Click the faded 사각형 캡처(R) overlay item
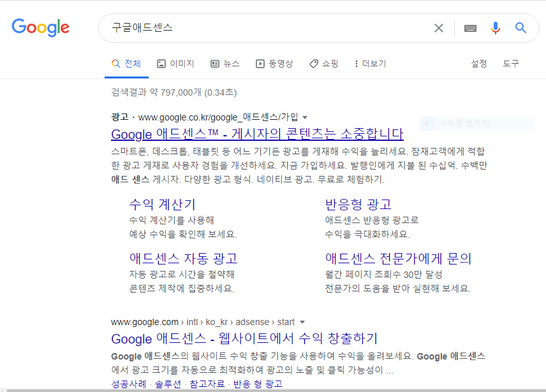 [x=476, y=124]
